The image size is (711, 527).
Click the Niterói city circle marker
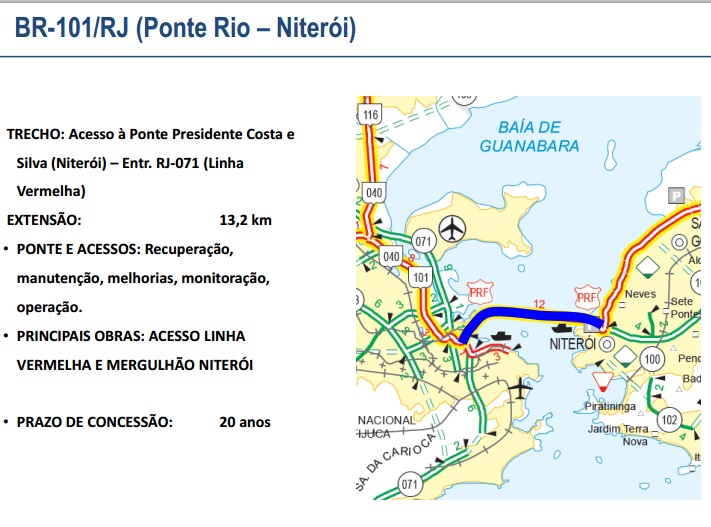point(606,344)
